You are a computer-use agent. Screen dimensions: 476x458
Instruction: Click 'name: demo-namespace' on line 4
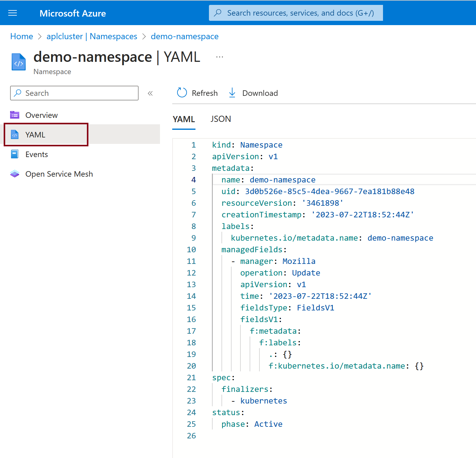point(269,180)
